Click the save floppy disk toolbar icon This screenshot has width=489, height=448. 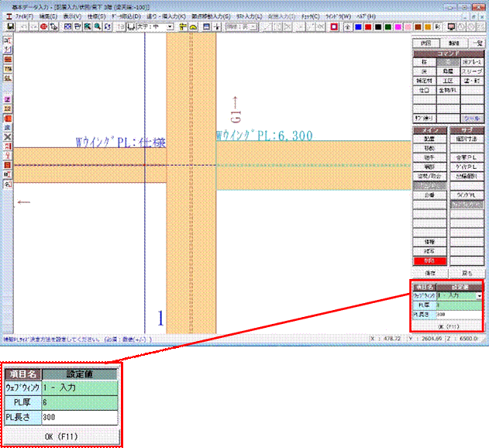pyautogui.click(x=10, y=27)
